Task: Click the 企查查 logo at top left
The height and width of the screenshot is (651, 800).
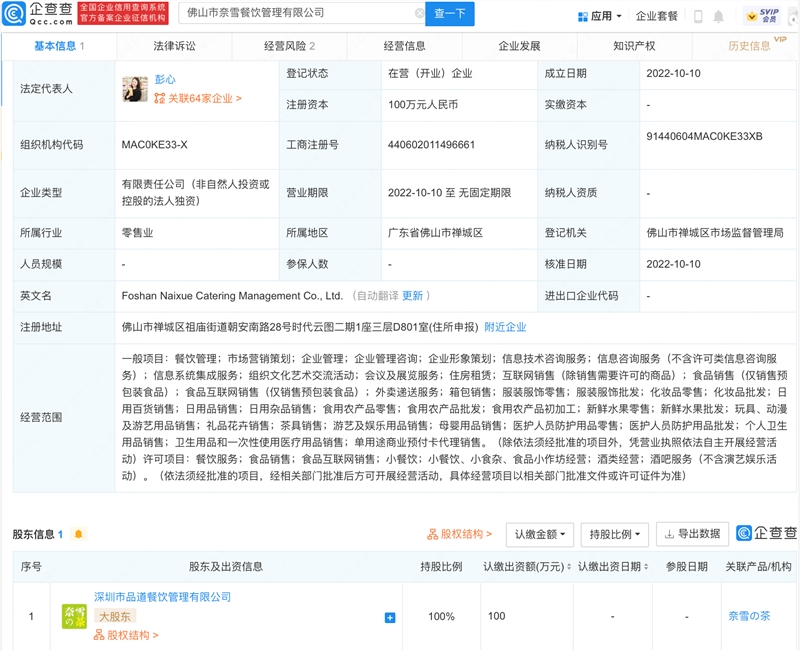Action: pos(37,13)
